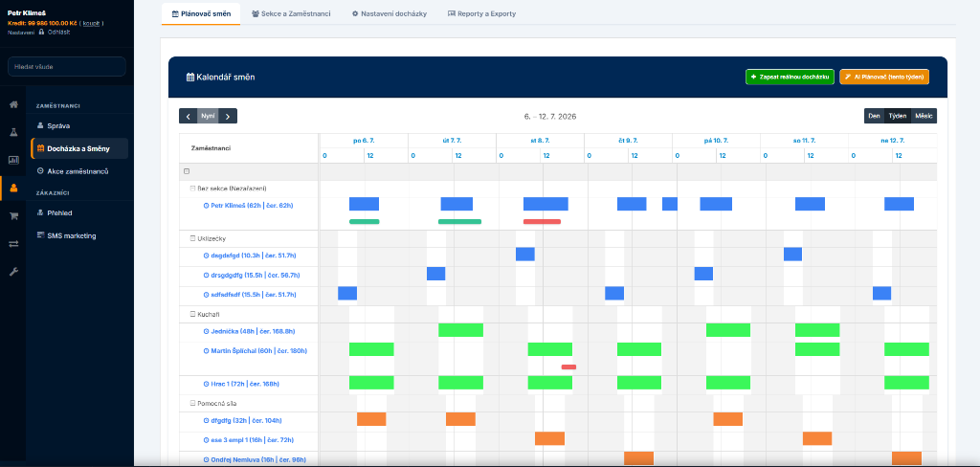
Task: Collapse the Uklízečky section
Action: click(192, 238)
